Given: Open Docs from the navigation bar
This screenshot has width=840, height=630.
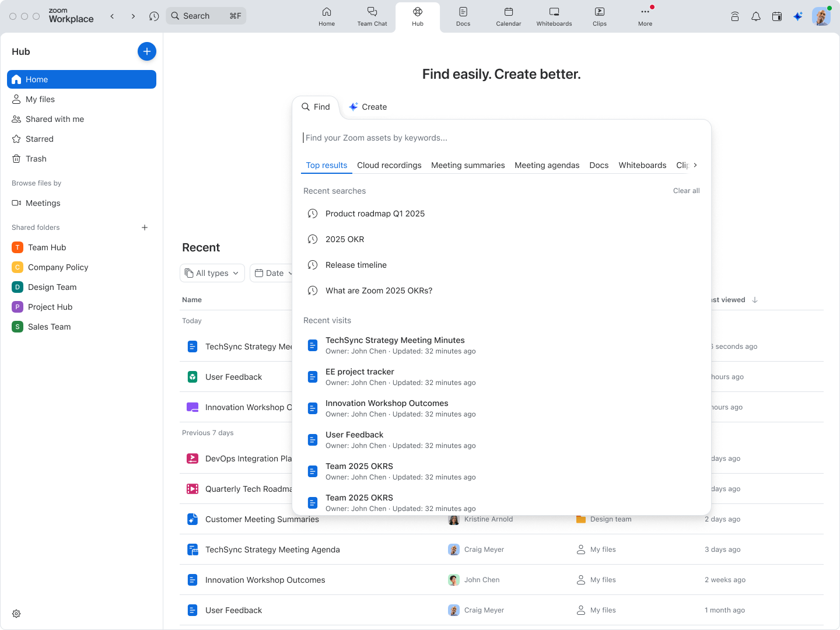Looking at the screenshot, I should 463,16.
